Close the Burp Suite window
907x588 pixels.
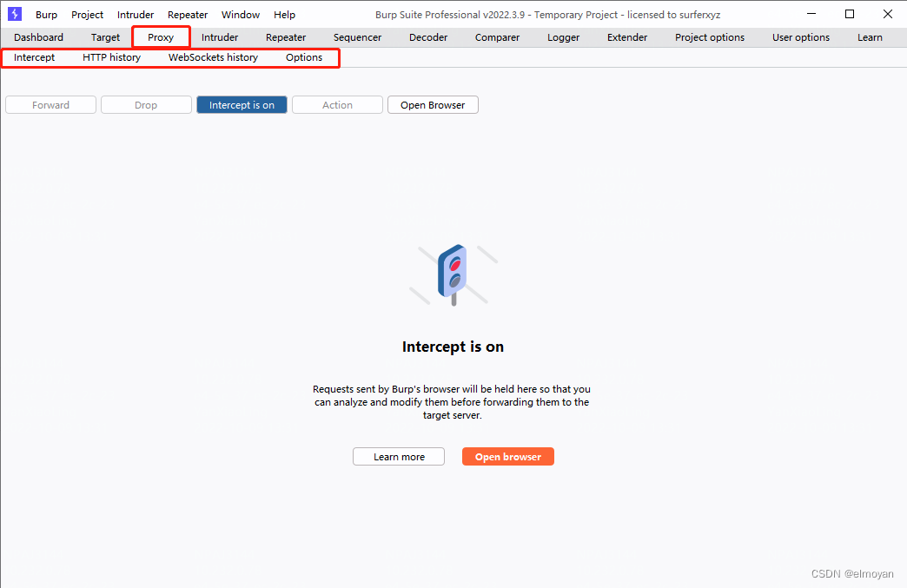(887, 14)
